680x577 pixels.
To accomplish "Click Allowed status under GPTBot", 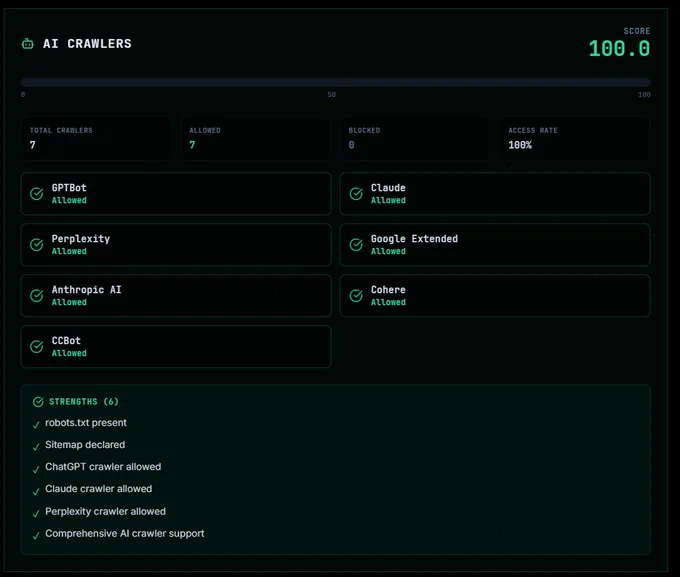I will tap(69, 200).
